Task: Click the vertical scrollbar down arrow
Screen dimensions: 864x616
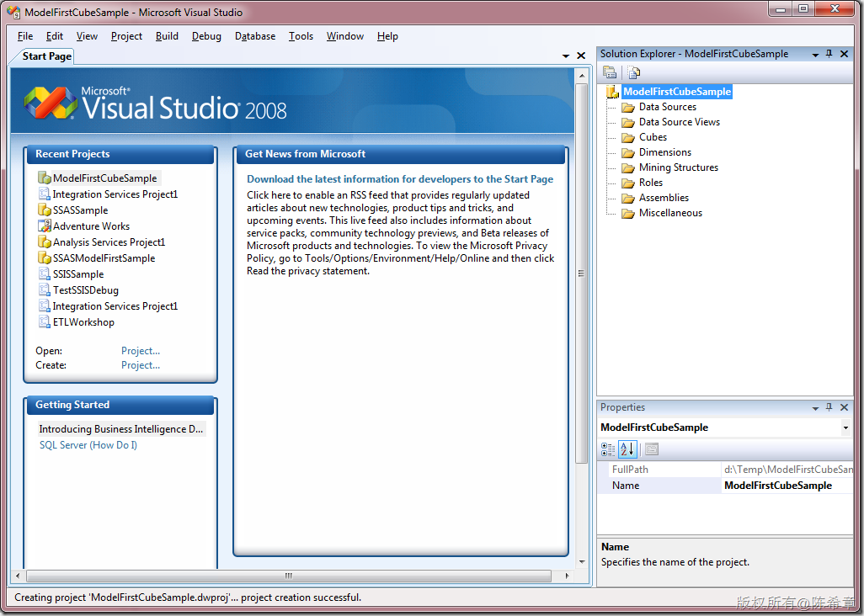Action: tap(582, 562)
